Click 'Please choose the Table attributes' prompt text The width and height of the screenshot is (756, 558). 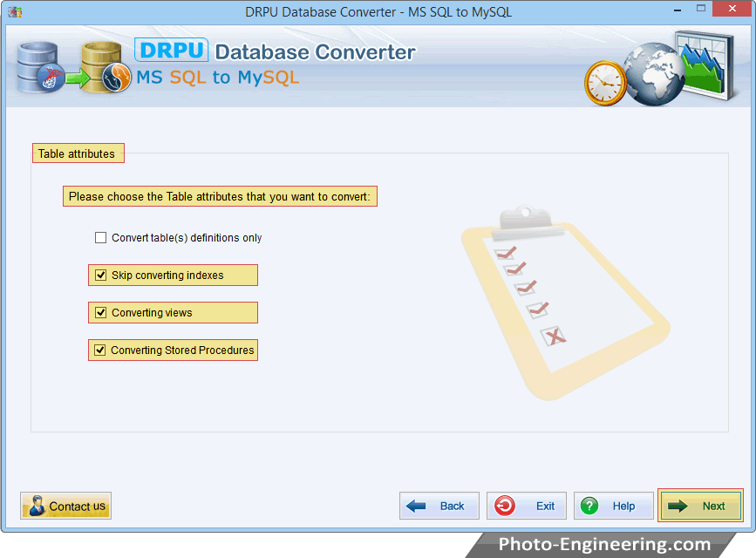click(220, 196)
